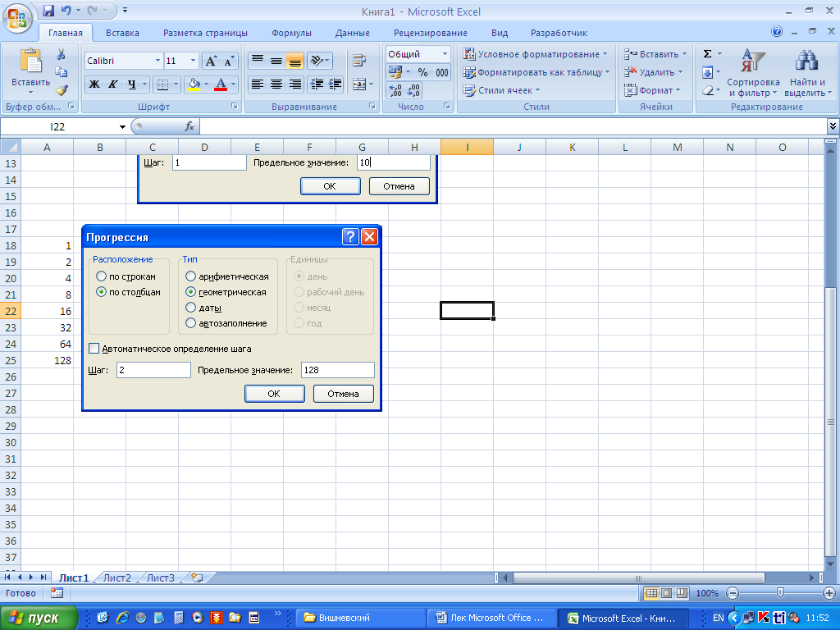Open the Вставка ribbon tab
Viewport: 840px width, 630px height.
(122, 33)
